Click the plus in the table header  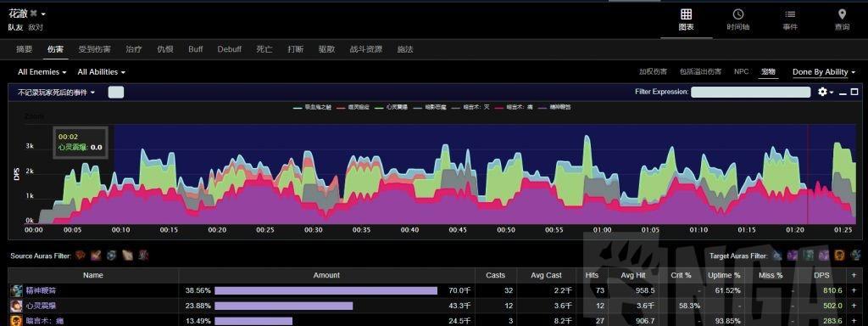pos(854,275)
